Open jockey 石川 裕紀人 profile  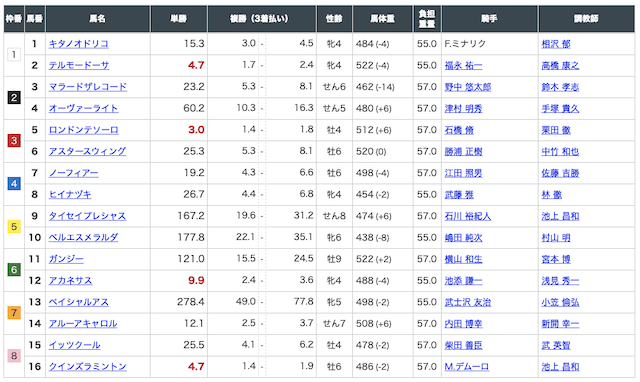click(468, 216)
